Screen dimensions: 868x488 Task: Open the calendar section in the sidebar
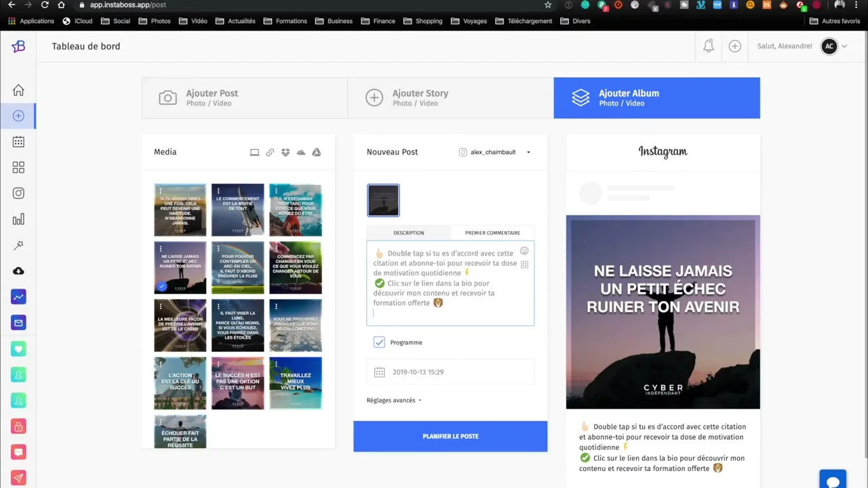(18, 142)
